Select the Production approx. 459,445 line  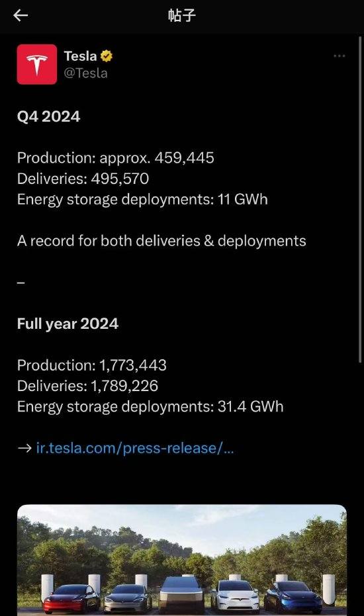click(x=116, y=158)
